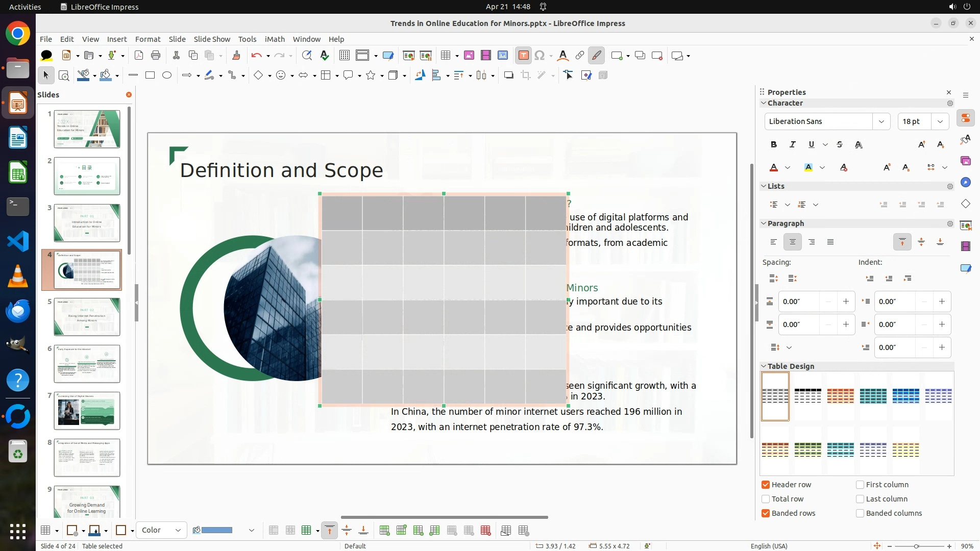Select the Rectangle shape tool
Image resolution: width=980 pixels, height=551 pixels.
[x=150, y=75]
